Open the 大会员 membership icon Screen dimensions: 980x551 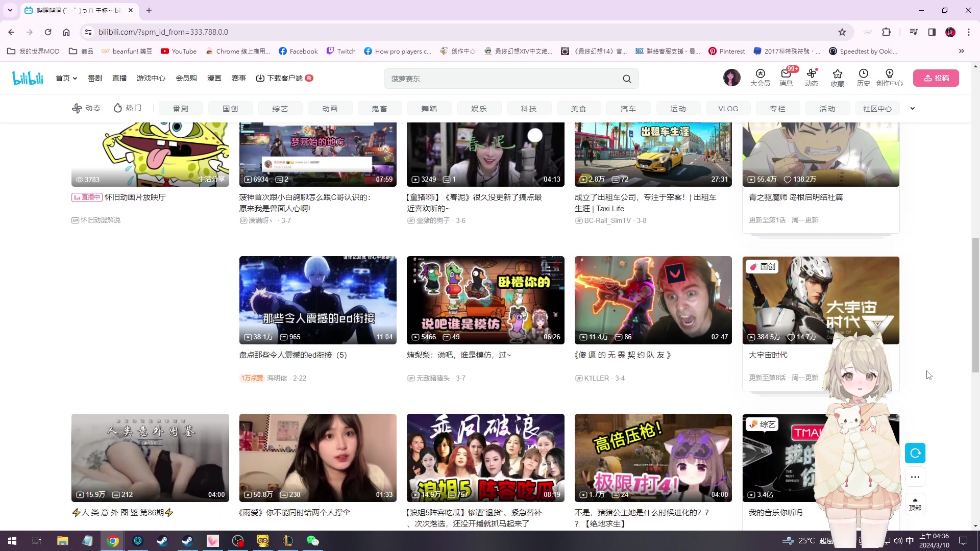(x=760, y=78)
